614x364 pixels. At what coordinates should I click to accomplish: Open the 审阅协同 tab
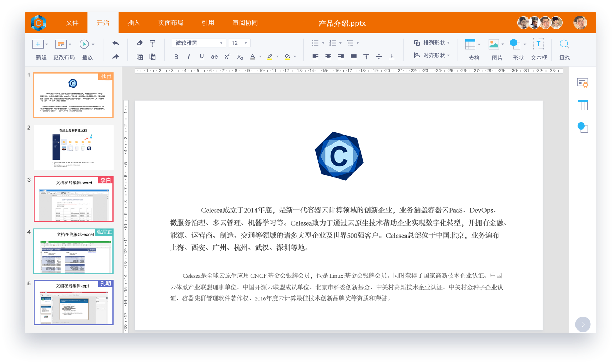tap(245, 23)
